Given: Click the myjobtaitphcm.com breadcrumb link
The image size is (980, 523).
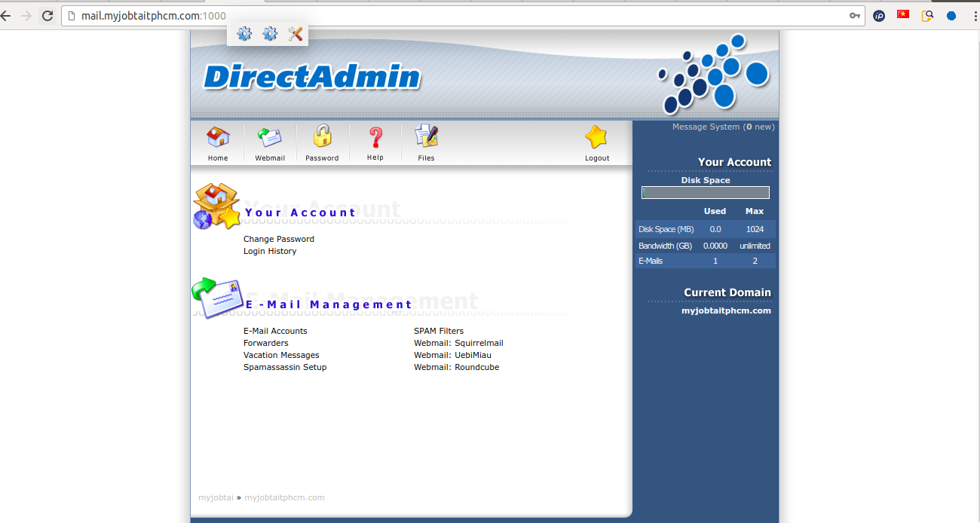Looking at the screenshot, I should click(284, 497).
